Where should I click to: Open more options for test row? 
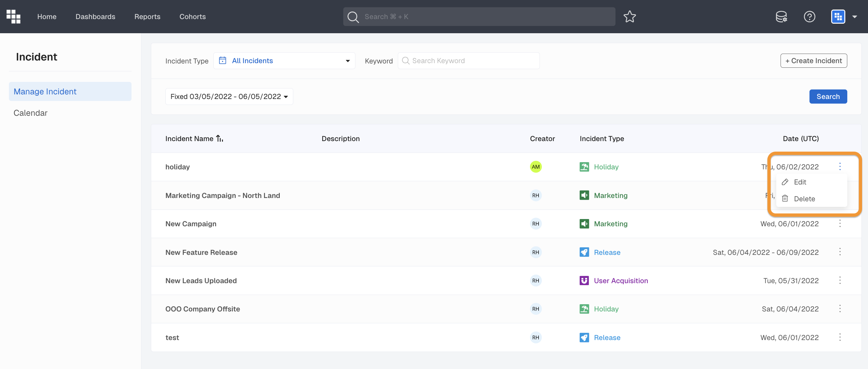[x=840, y=337]
